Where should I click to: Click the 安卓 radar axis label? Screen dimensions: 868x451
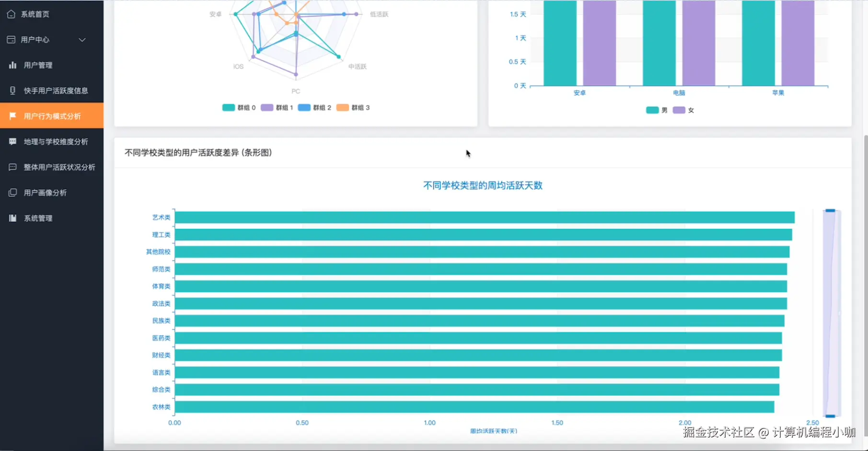(215, 14)
